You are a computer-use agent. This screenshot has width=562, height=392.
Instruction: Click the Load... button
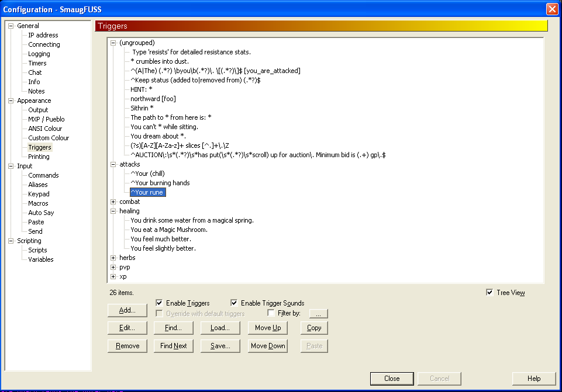[220, 328]
